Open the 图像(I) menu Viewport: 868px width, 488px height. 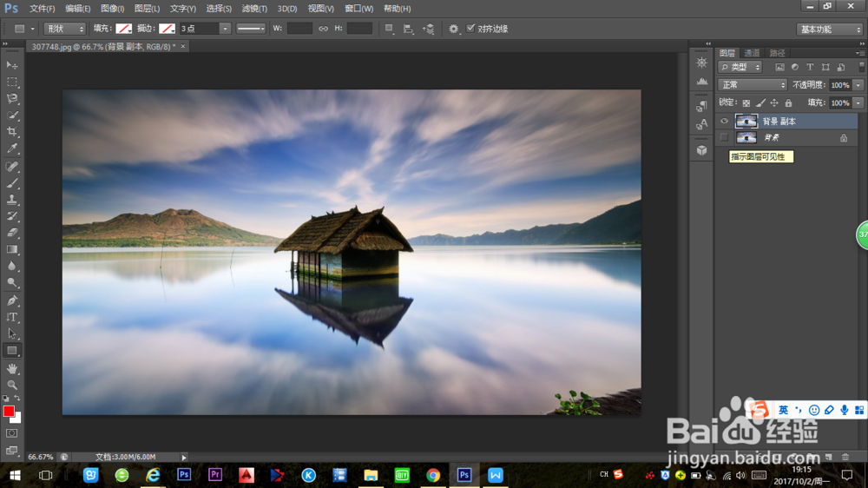pyautogui.click(x=112, y=9)
